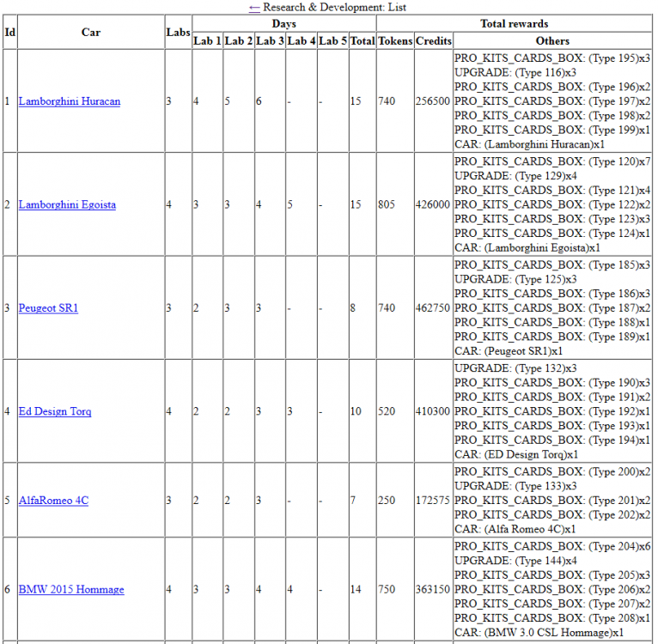
Task: Click the Id column header
Action: [9, 32]
